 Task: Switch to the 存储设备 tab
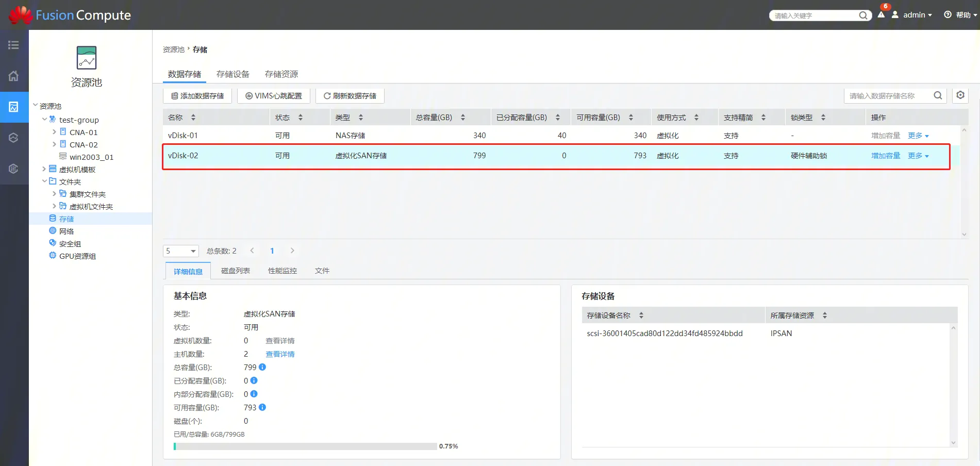[233, 74]
